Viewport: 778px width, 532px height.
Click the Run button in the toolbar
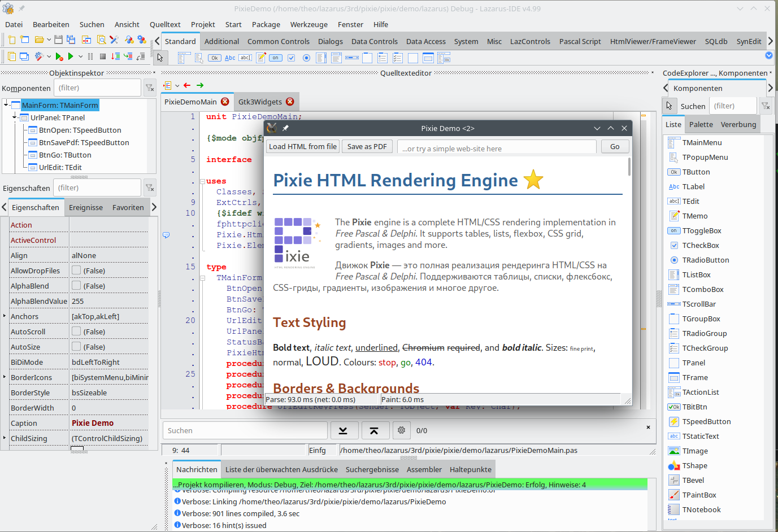[x=70, y=56]
